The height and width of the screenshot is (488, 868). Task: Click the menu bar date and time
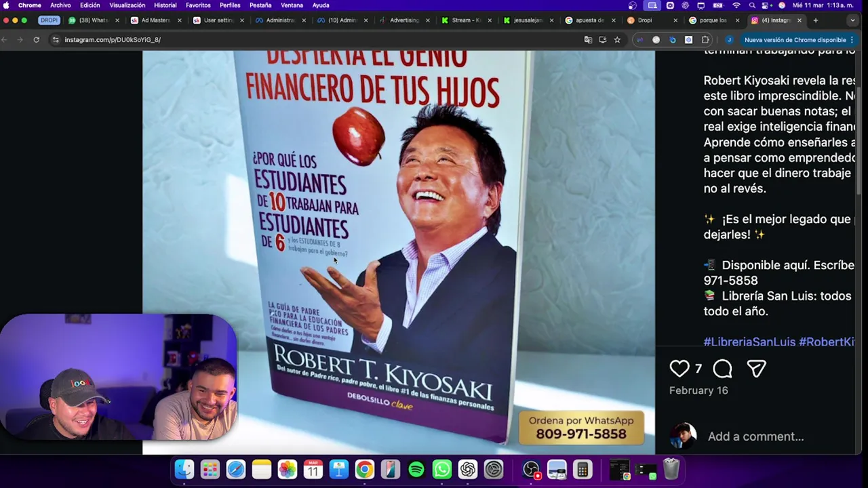click(823, 5)
